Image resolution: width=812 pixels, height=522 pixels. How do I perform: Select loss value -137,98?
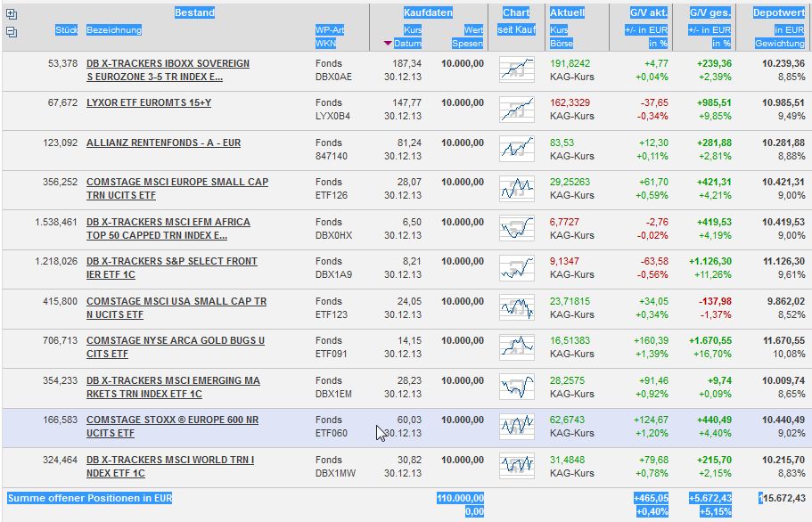point(715,301)
